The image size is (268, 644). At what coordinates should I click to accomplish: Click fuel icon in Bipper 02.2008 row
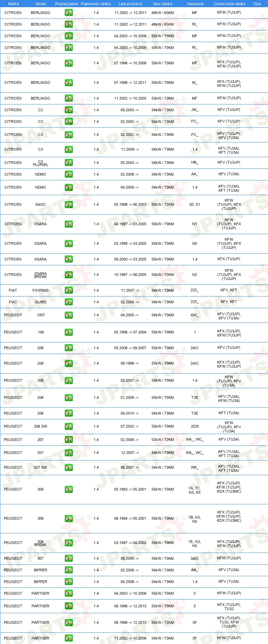(x=69, y=570)
